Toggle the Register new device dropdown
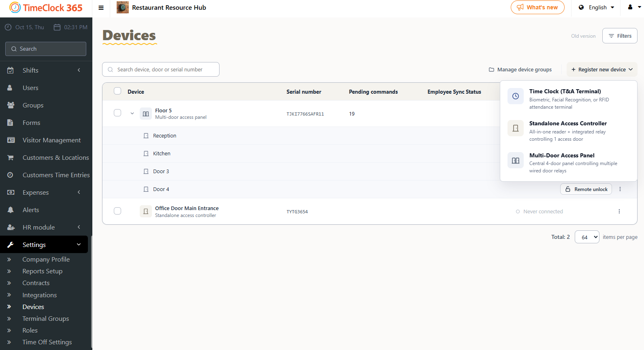The width and height of the screenshot is (644, 350). coord(602,69)
